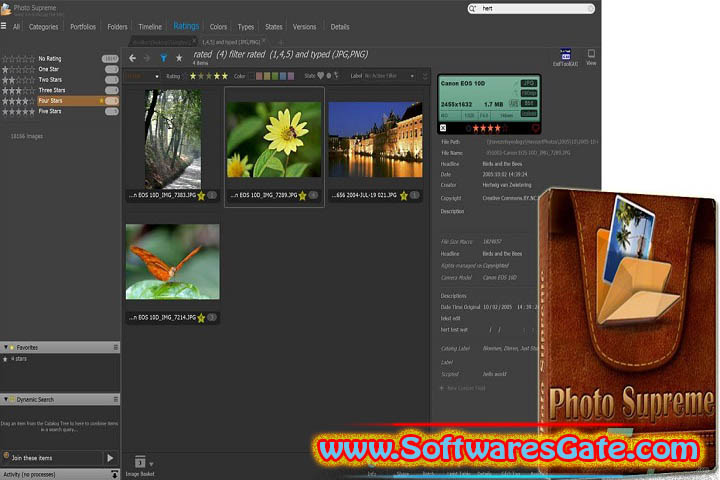The image size is (720, 480).
Task: Open the Image Basket dropdown arrow
Action: point(151,464)
